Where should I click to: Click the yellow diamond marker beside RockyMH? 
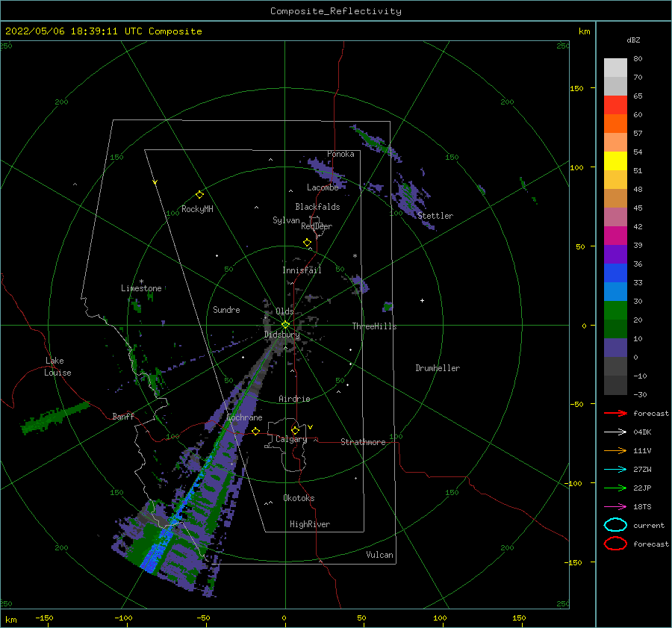[x=199, y=195]
